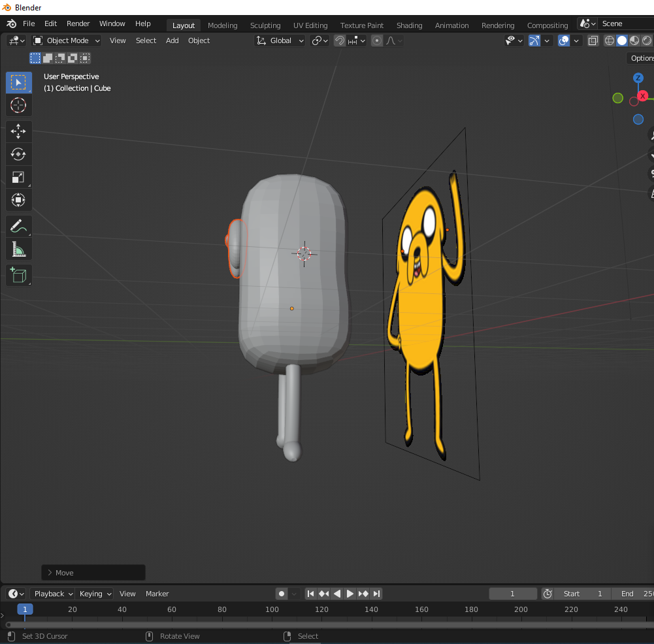Open the viewport Object menu
The image size is (654, 644).
pyautogui.click(x=199, y=40)
